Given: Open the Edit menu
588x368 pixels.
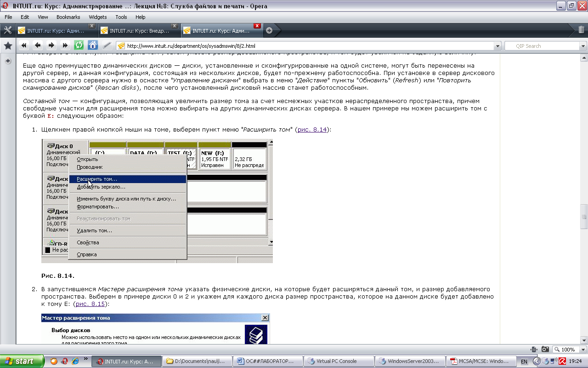Looking at the screenshot, I should (x=25, y=17).
